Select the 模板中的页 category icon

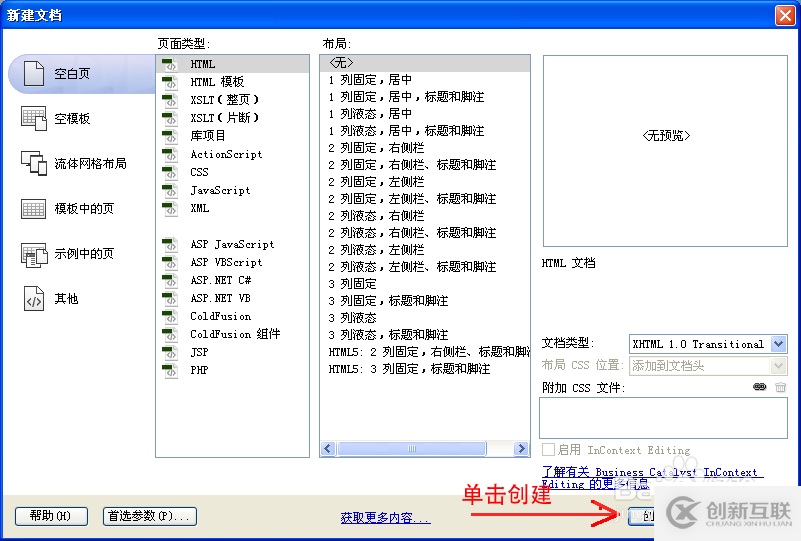coord(34,208)
